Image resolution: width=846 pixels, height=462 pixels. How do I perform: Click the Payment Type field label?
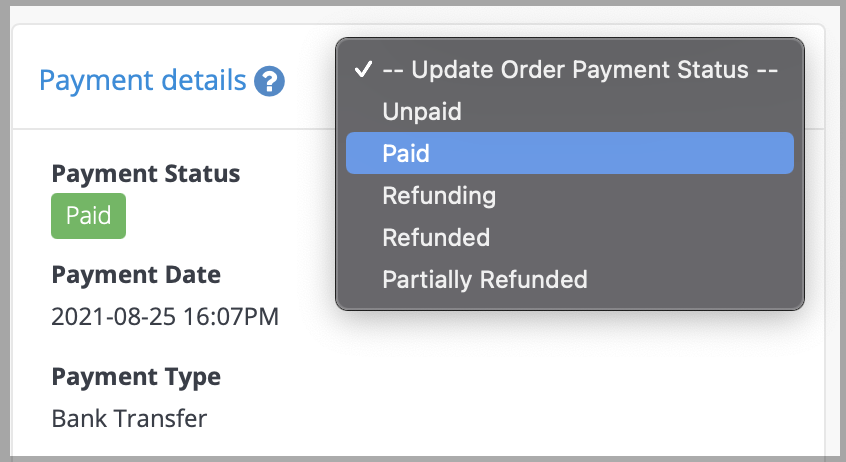[x=136, y=377]
